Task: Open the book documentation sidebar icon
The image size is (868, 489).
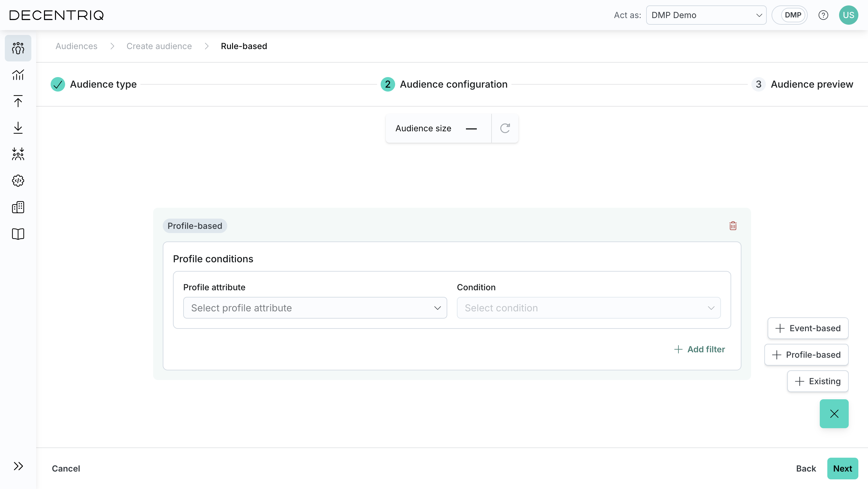Action: [x=18, y=234]
